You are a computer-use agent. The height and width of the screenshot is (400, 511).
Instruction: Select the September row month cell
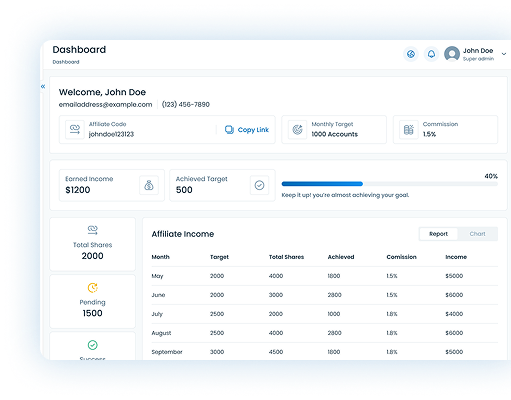167,352
